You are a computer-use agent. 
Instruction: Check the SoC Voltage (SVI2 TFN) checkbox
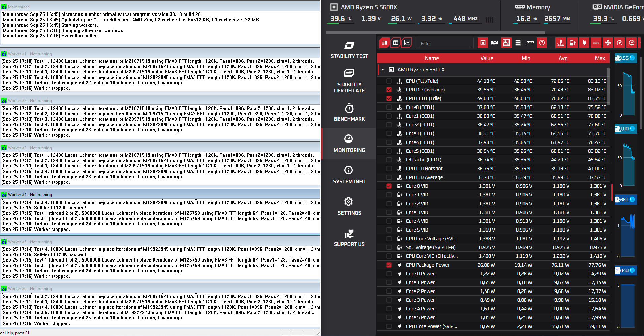coord(389,247)
